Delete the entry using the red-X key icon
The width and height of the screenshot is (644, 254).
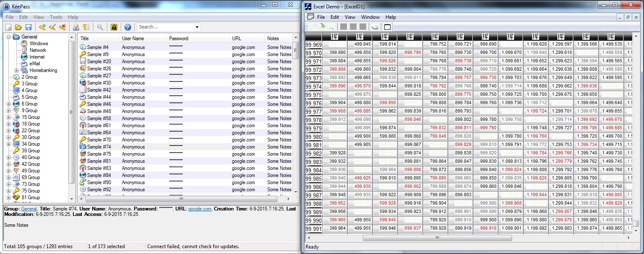[x=62, y=27]
